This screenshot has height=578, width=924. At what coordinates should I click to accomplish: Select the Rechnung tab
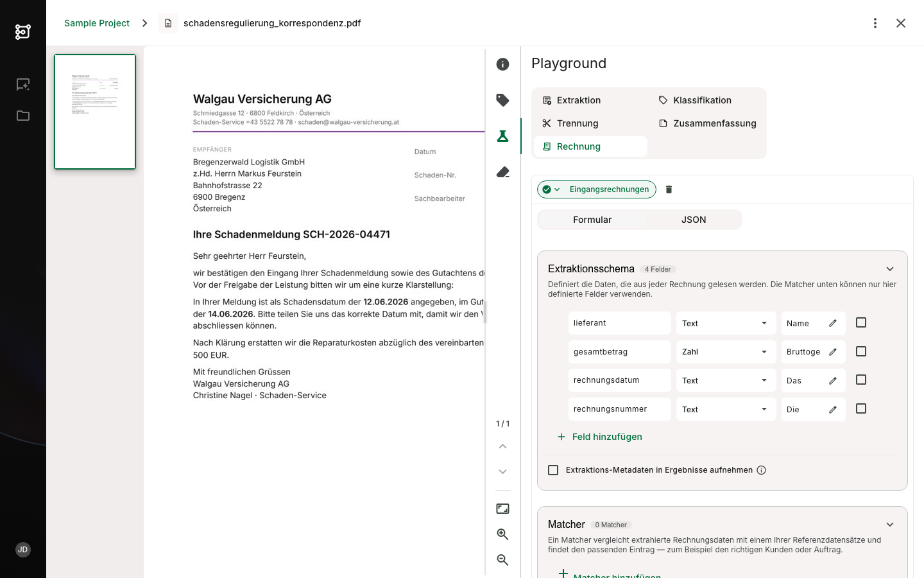point(591,146)
